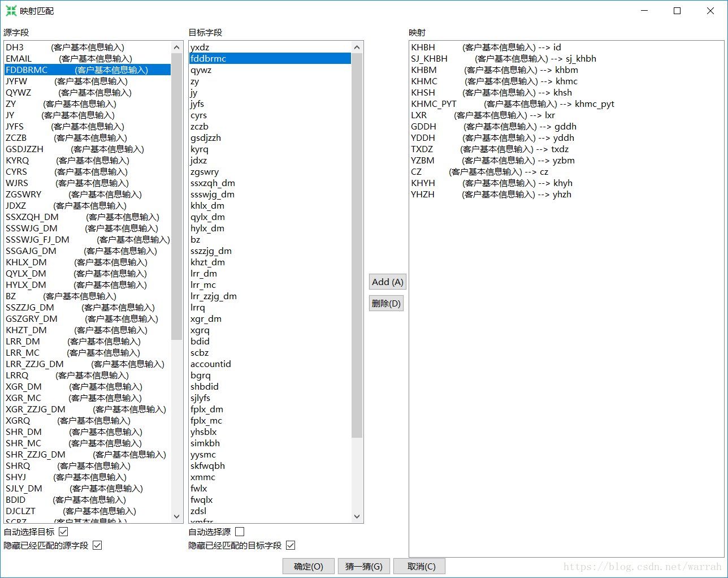The image size is (728, 578).
Task: Select the fddbrmc target field
Action: pos(270,59)
